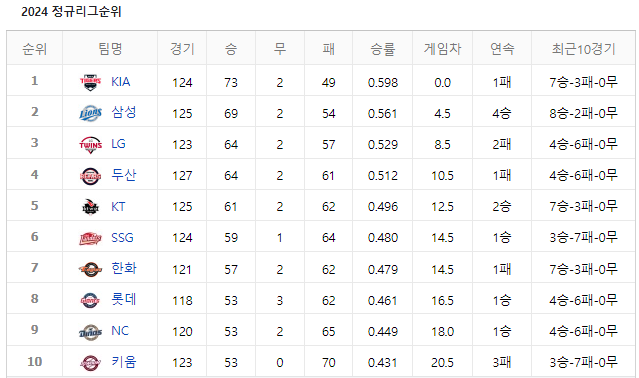Click the SSG Landers team logo
This screenshot has height=378, width=639.
90,238
